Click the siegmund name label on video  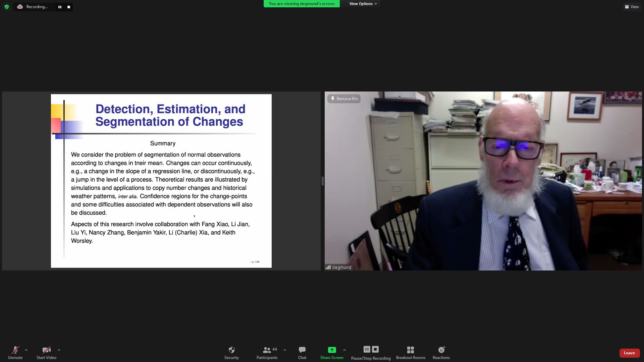pos(341,267)
